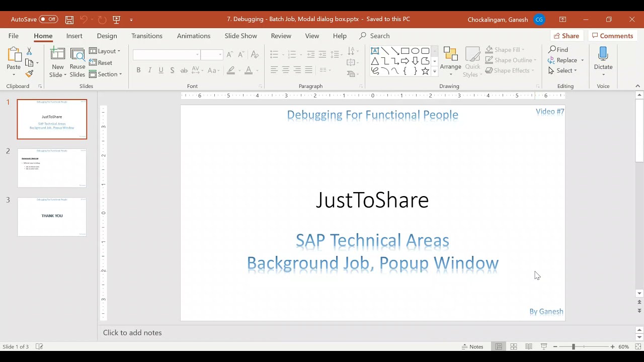644x362 pixels.
Task: Apply Format Painter brush
Action: point(29,73)
